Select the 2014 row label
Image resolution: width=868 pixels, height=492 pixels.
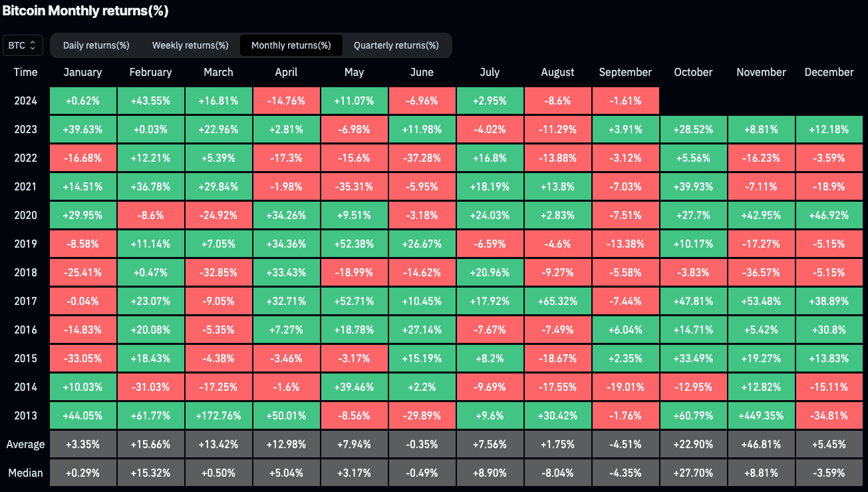25,387
